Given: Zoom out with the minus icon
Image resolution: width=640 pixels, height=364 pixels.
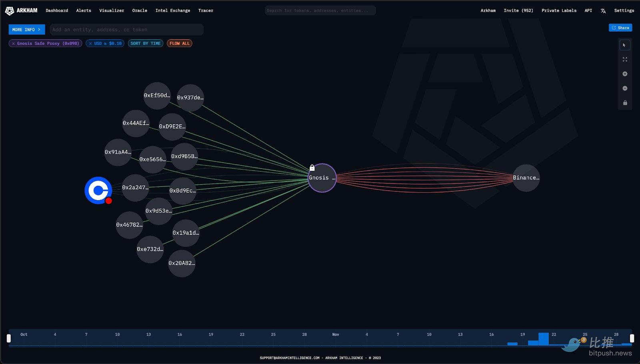Looking at the screenshot, I should point(625,88).
